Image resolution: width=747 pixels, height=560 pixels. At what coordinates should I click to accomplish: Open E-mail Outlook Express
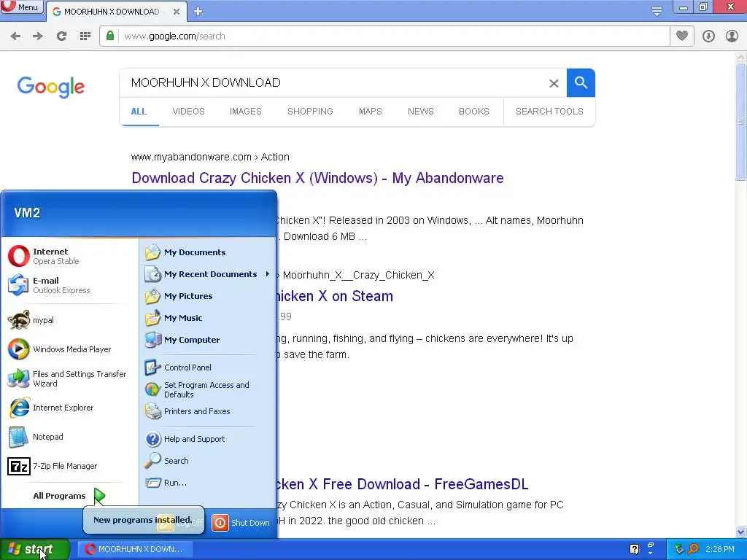click(70, 285)
